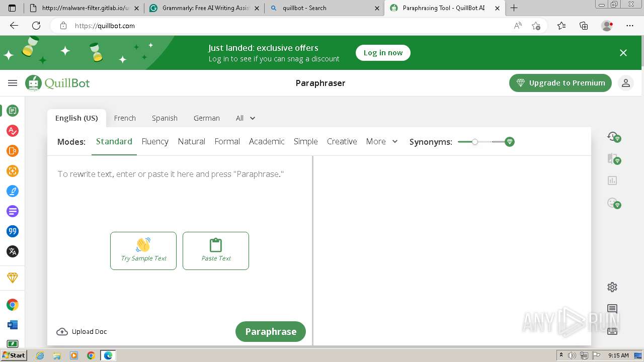The height and width of the screenshot is (362, 644).
Task: Open QuillBot for Chrome sidebar icon
Action: tap(13, 305)
